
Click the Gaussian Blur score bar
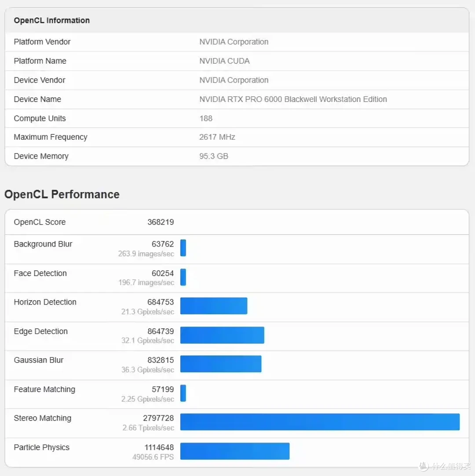click(221, 363)
